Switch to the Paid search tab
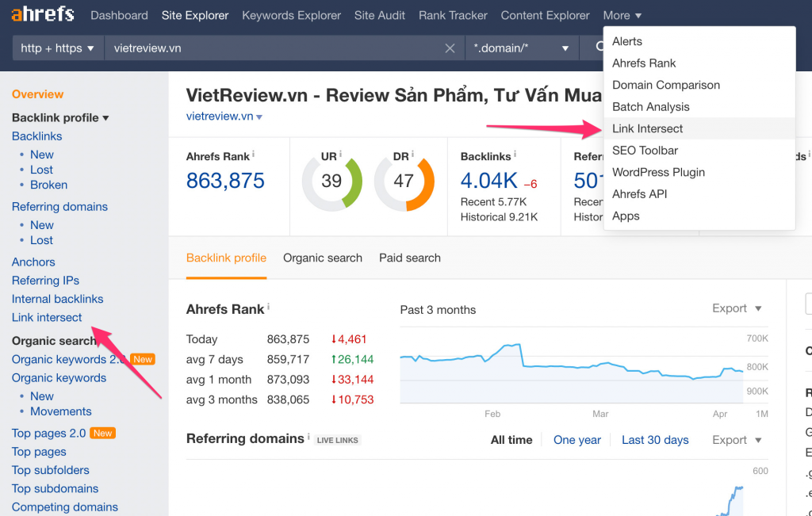The width and height of the screenshot is (812, 516). 410,258
